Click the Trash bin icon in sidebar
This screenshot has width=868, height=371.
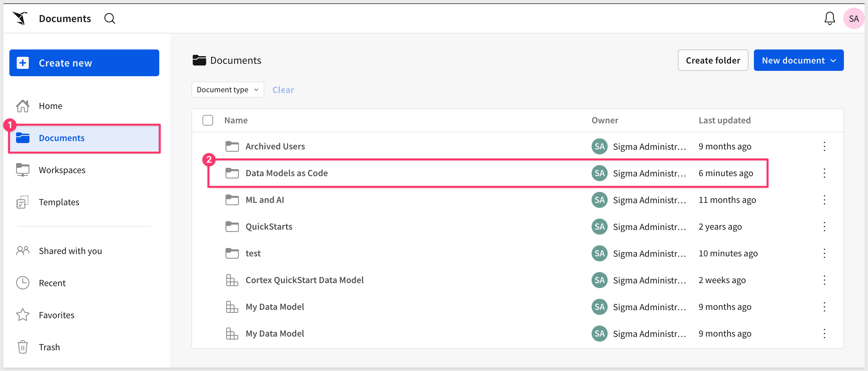pyautogui.click(x=22, y=347)
